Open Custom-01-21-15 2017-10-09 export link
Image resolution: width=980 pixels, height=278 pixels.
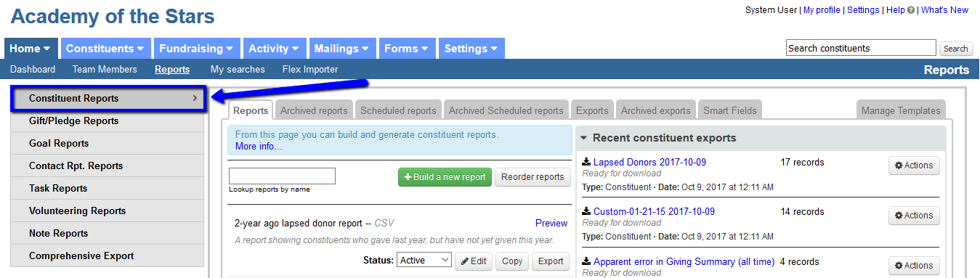tap(654, 211)
